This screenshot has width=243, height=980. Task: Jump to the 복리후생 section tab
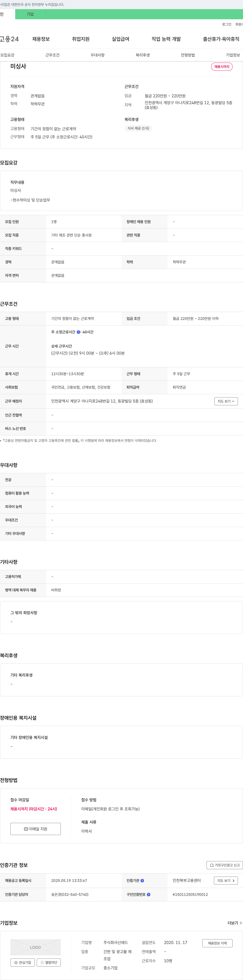(143, 55)
